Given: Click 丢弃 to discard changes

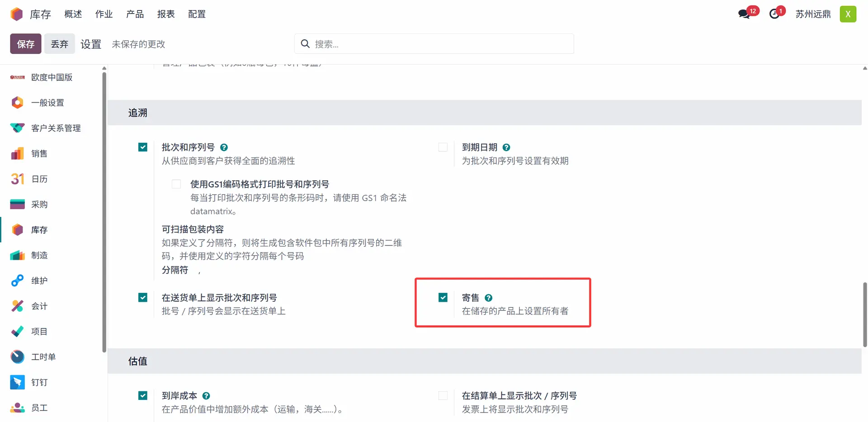Looking at the screenshot, I should tap(59, 44).
